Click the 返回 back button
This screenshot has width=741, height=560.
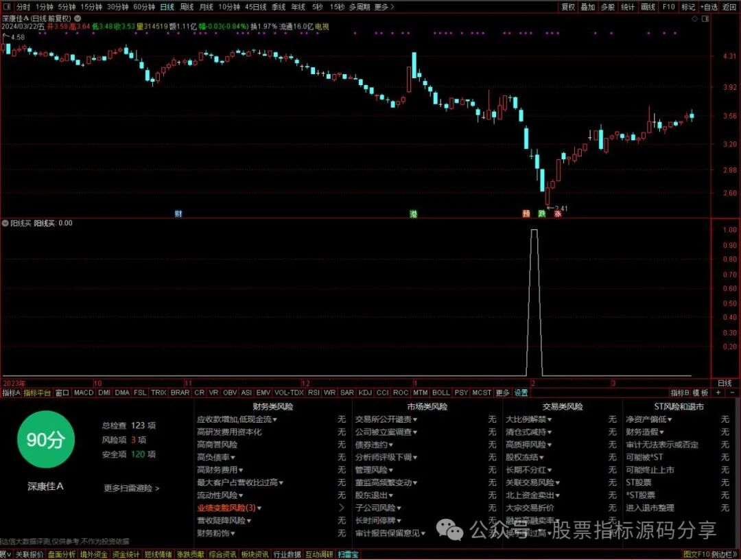click(729, 7)
